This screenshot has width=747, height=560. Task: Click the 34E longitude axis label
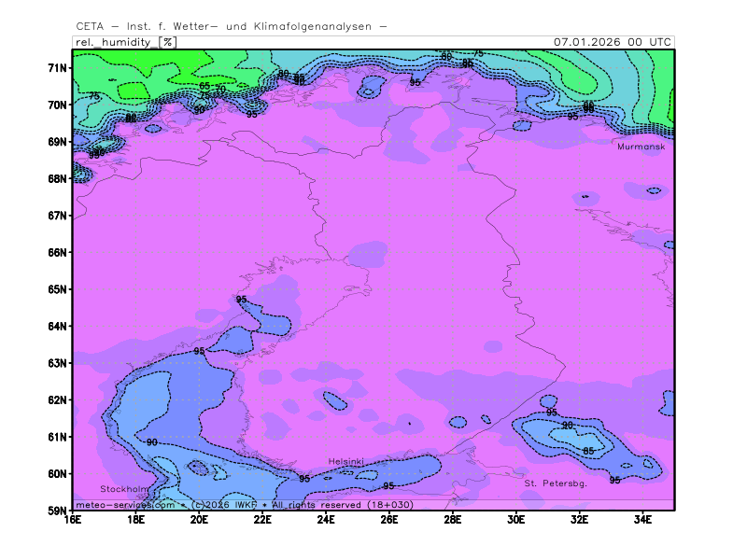[x=642, y=520]
